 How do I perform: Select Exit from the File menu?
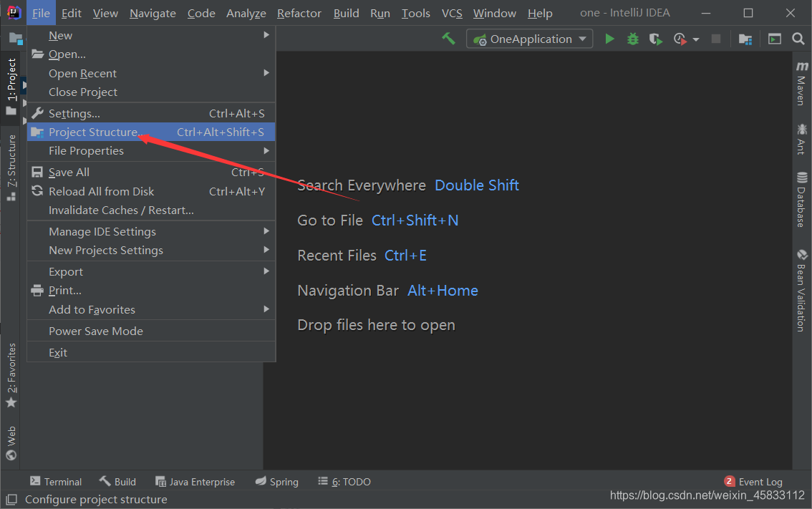(151, 352)
